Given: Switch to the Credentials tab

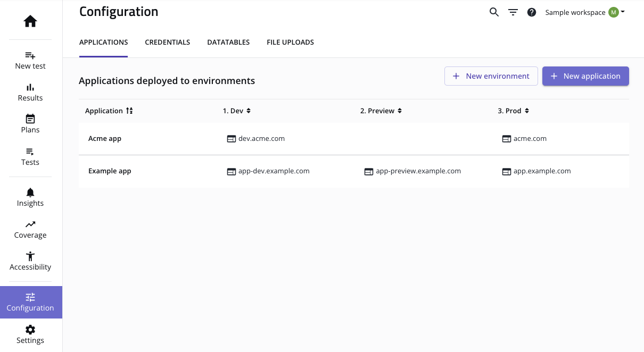Looking at the screenshot, I should (167, 42).
